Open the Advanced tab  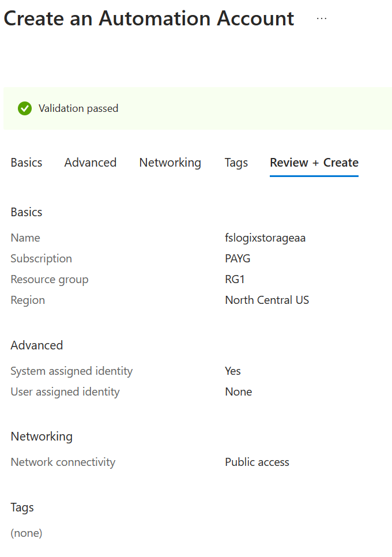(x=91, y=163)
